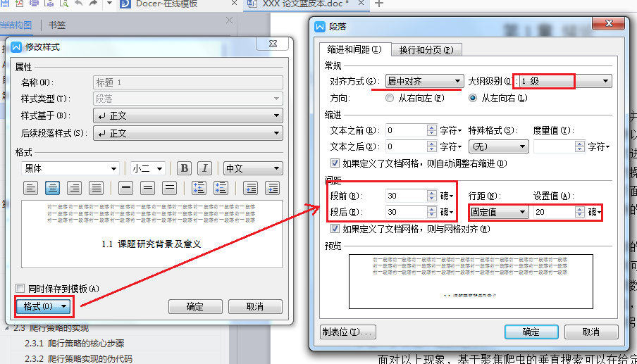
Task: Switch to 缩进和间距 tab
Action: click(354, 49)
